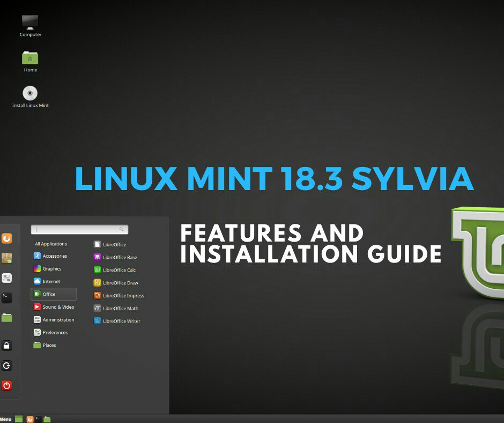Click the Lock Screen padlock icon
The image size is (504, 423).
7,346
